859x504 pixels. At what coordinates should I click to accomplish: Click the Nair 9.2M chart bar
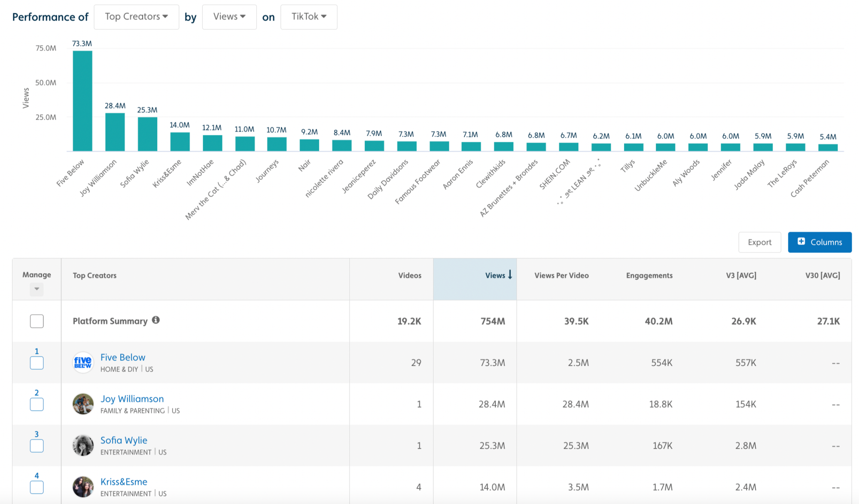(x=309, y=145)
